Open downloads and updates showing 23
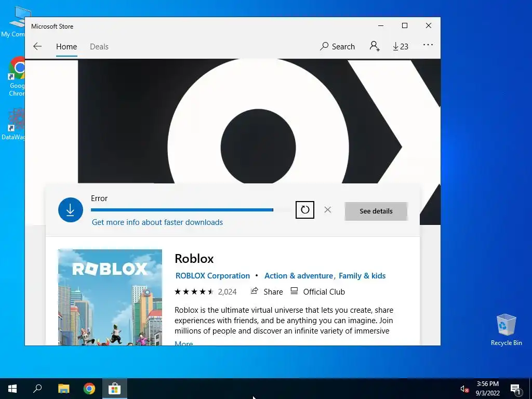The width and height of the screenshot is (532, 399). (401, 46)
